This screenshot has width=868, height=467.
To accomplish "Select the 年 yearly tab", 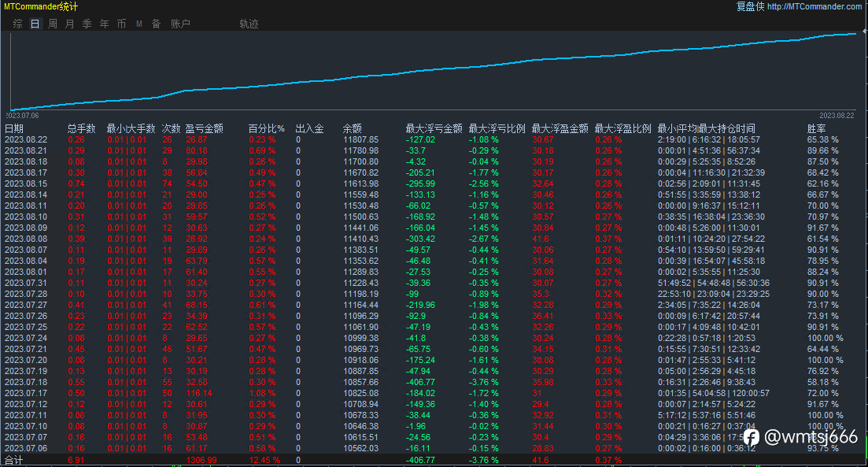I will point(104,24).
